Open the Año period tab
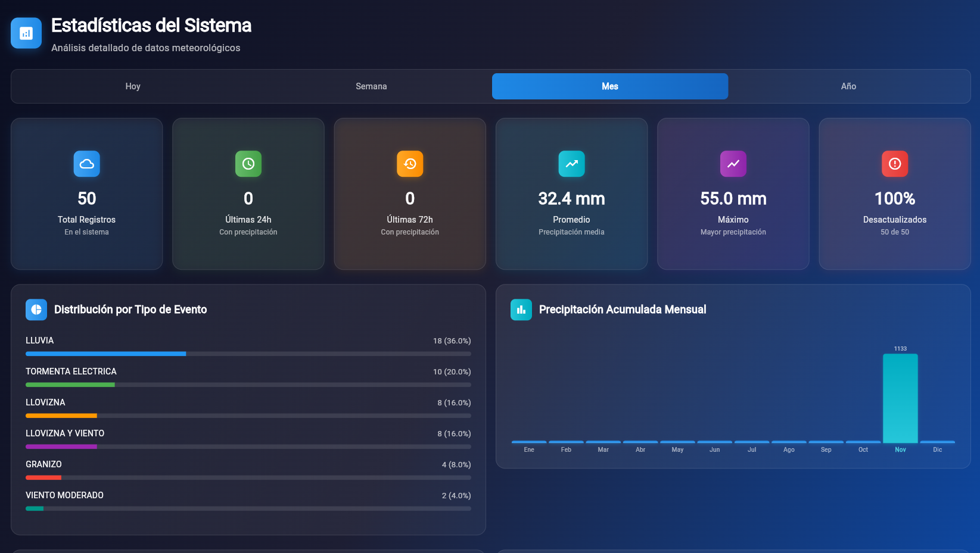The height and width of the screenshot is (553, 980). [x=848, y=86]
